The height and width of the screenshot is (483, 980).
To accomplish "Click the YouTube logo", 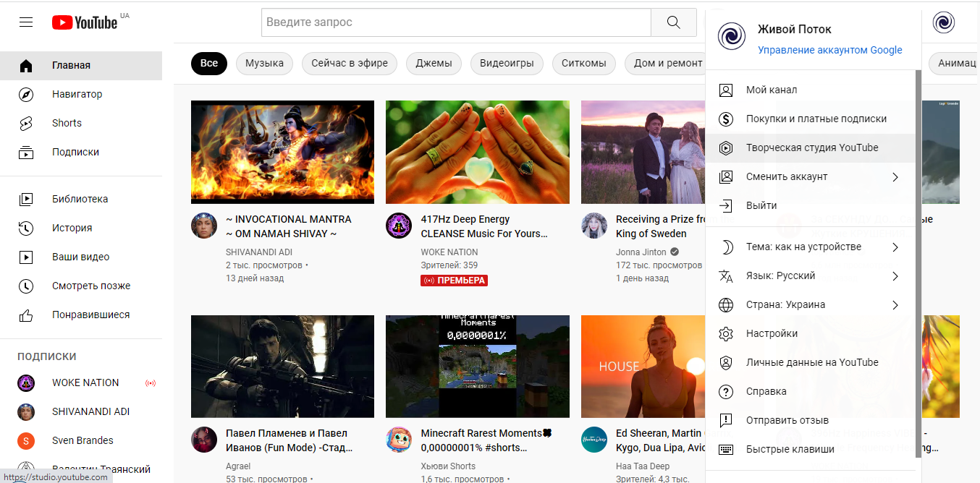I will pos(85,22).
